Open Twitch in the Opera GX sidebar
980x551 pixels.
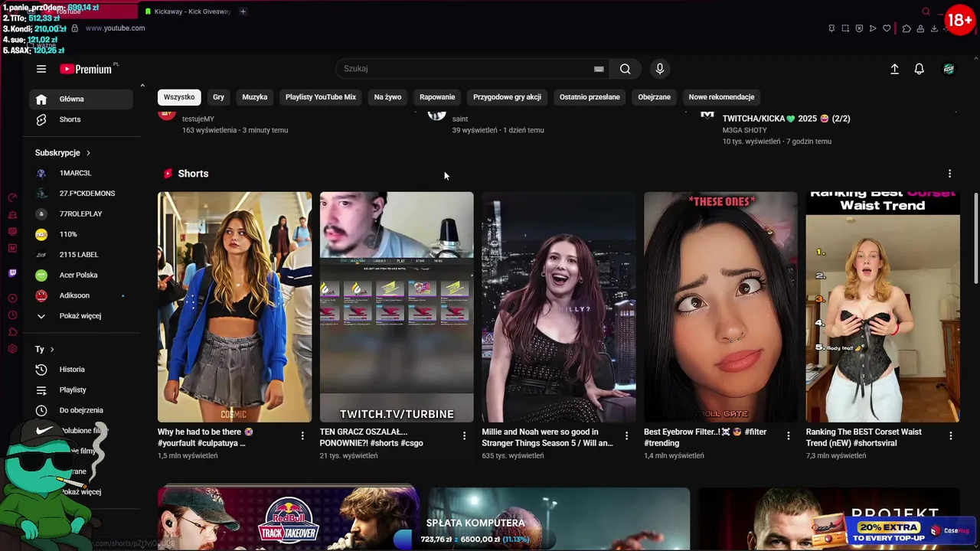click(12, 272)
